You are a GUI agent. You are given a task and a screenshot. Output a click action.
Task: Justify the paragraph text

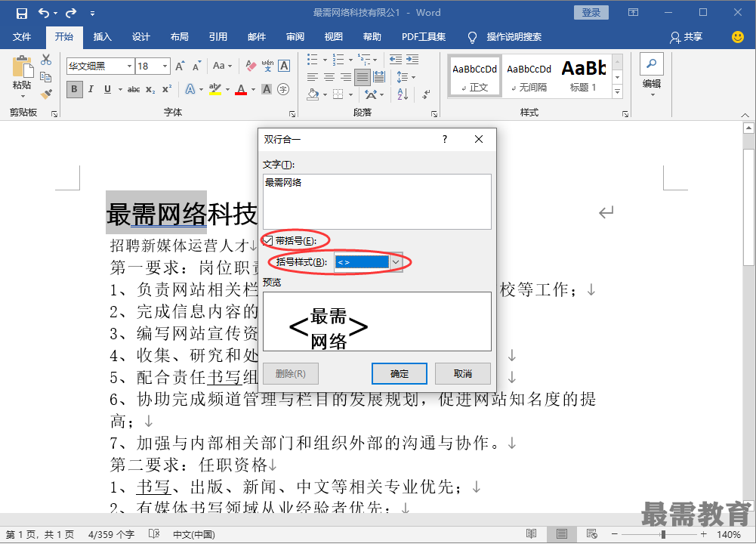tap(362, 77)
